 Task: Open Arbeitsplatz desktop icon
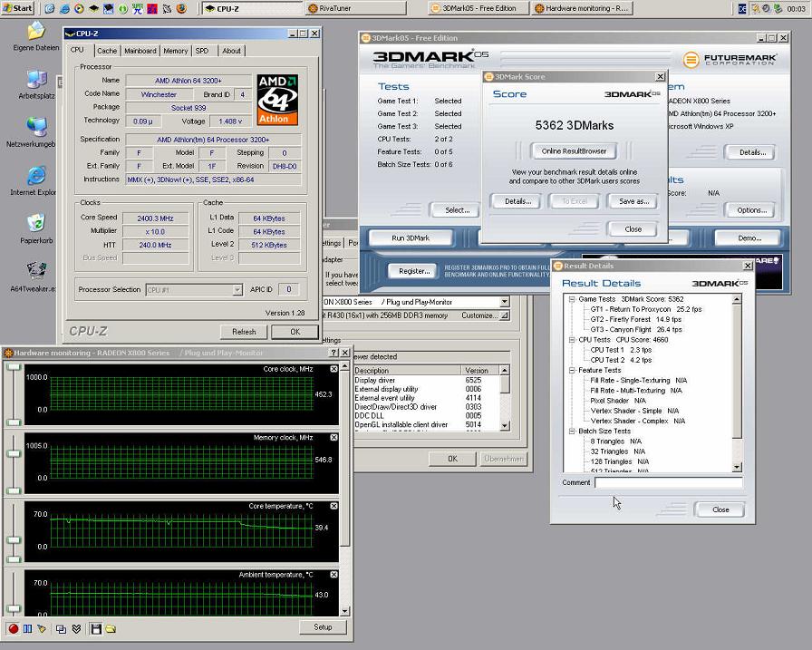[36, 84]
